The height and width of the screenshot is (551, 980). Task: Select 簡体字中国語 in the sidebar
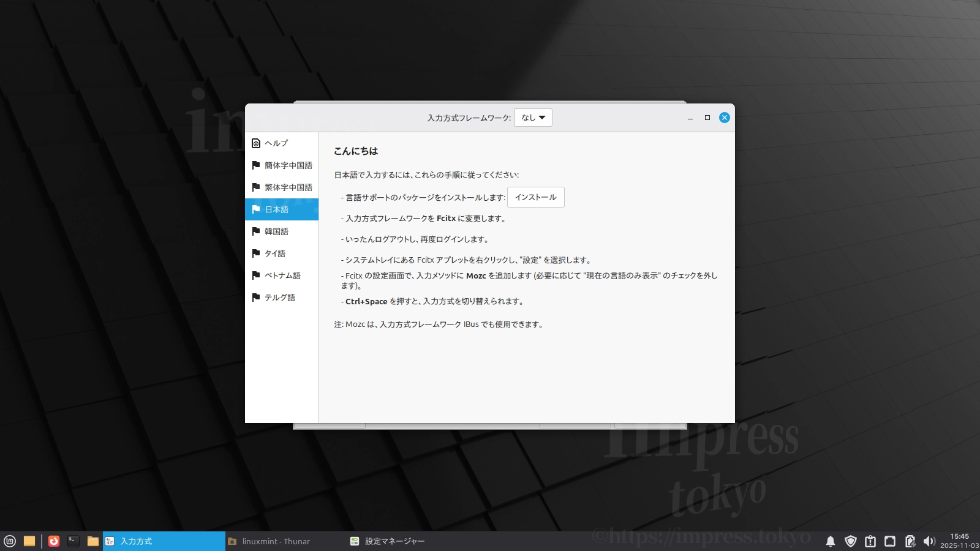[282, 165]
